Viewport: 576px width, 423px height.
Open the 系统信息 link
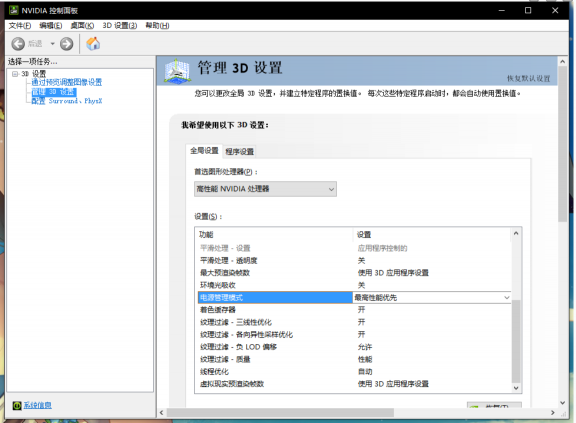[37, 405]
